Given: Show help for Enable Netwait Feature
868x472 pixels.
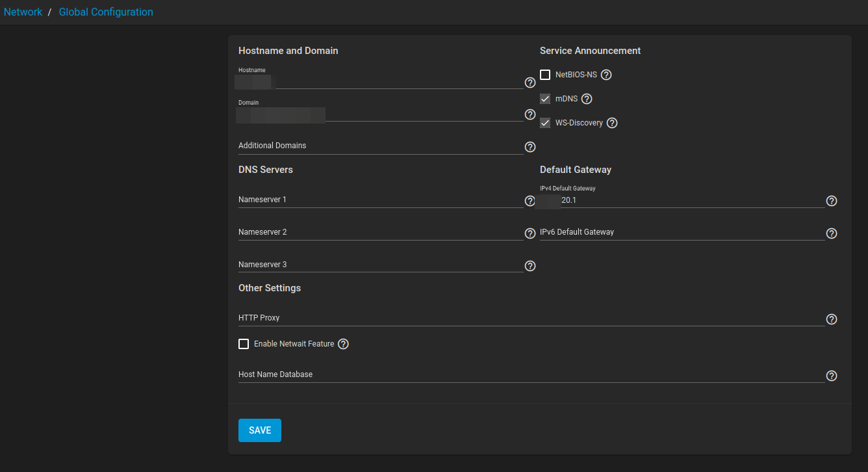Looking at the screenshot, I should click(344, 344).
